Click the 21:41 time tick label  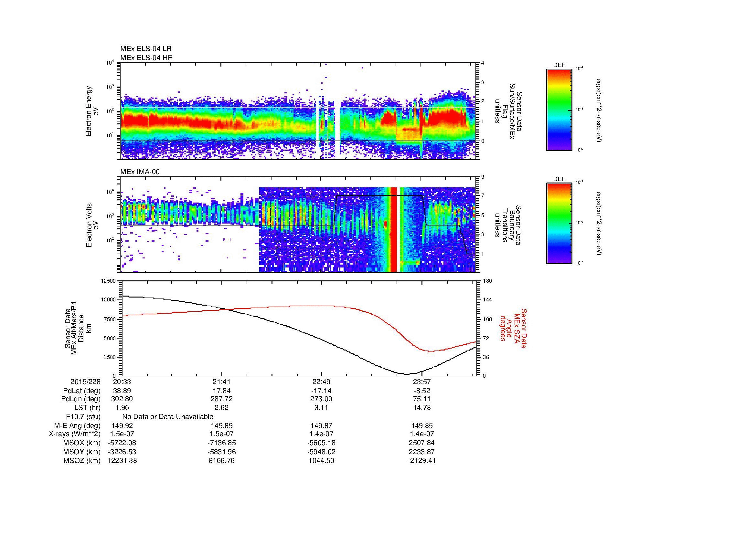pos(222,382)
